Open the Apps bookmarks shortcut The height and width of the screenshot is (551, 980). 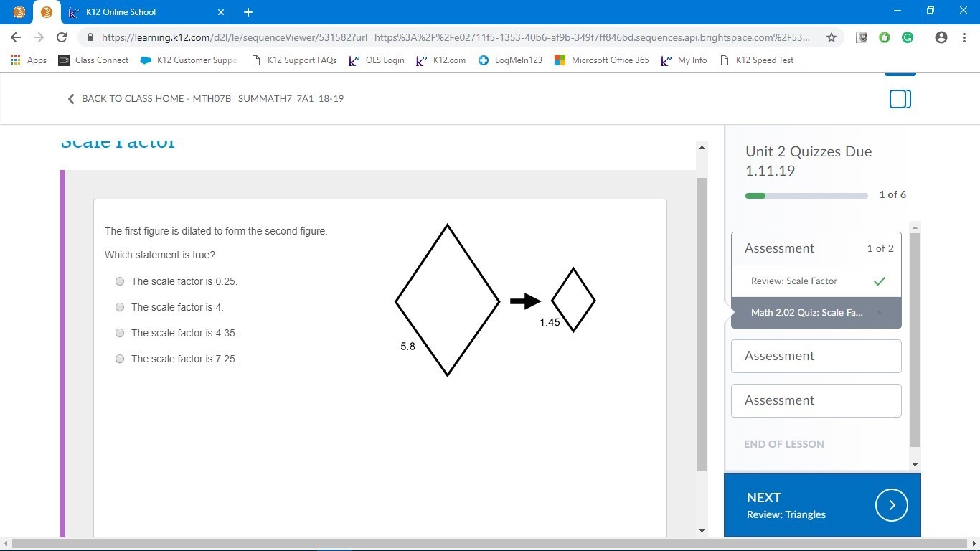(29, 60)
